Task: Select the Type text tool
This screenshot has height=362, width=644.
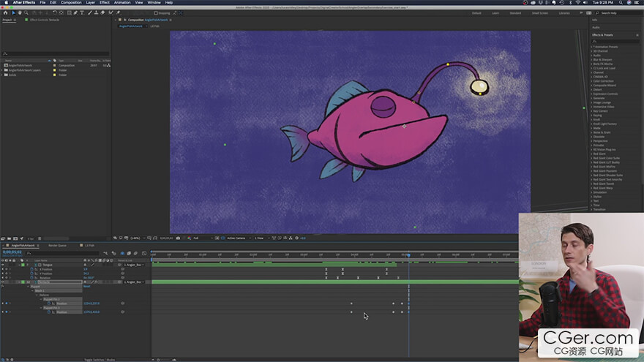Action: [x=82, y=12]
